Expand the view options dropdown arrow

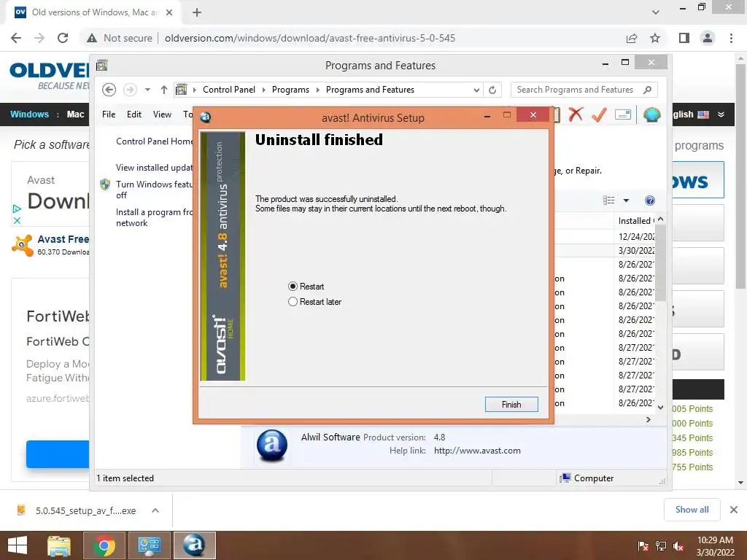(x=626, y=201)
